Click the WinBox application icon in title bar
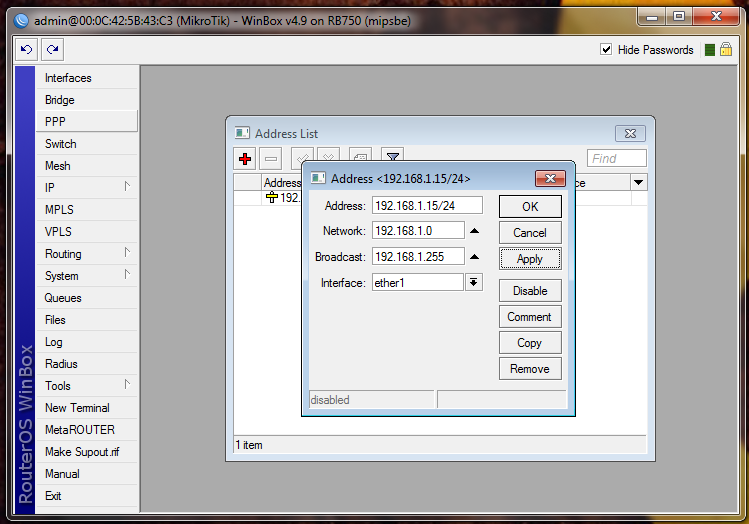 [x=21, y=21]
